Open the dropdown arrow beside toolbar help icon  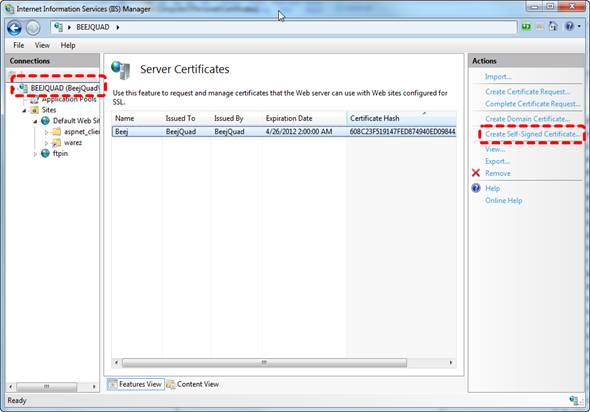point(579,26)
